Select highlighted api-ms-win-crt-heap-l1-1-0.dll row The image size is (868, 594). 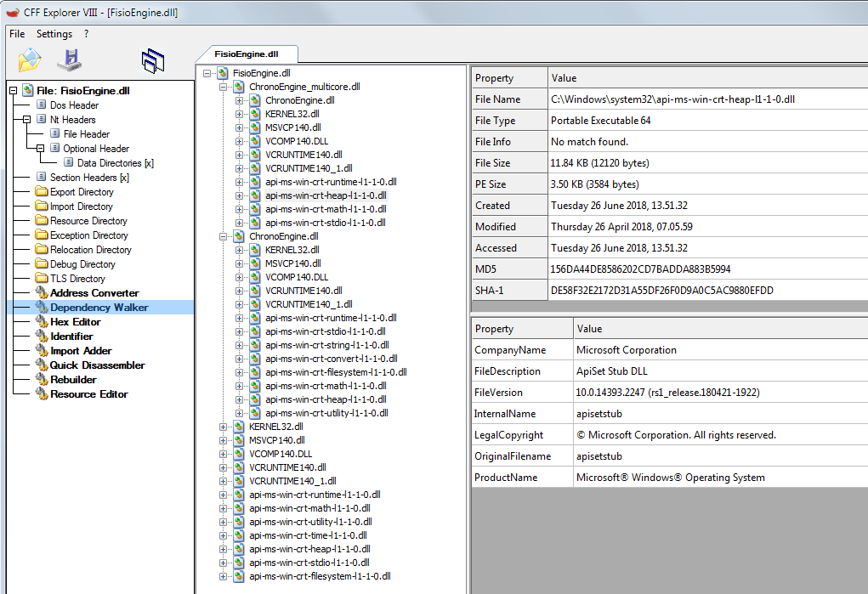coord(326,195)
